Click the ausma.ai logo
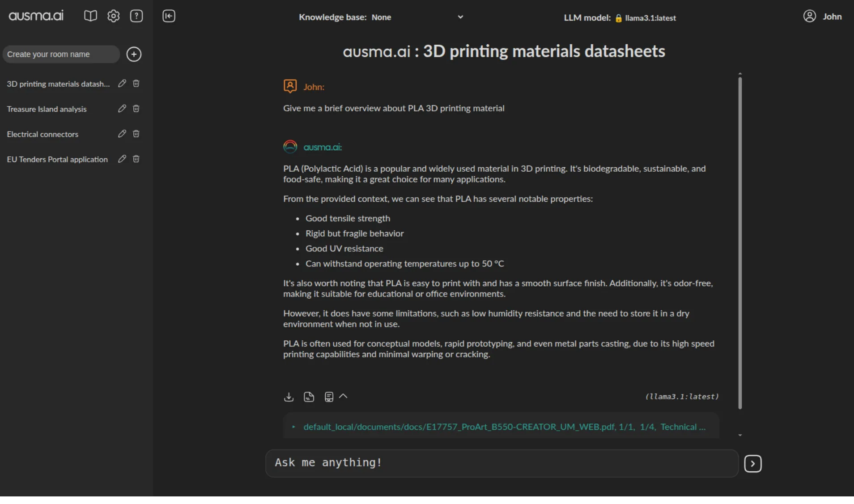The image size is (854, 504). [36, 16]
